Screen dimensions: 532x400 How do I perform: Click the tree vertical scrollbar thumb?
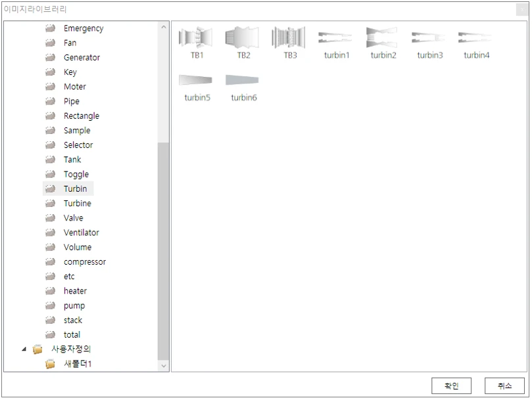point(164,251)
